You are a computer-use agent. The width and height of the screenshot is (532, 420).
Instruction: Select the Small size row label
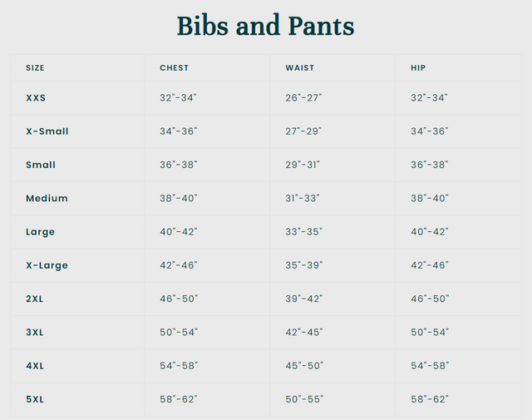tap(41, 165)
